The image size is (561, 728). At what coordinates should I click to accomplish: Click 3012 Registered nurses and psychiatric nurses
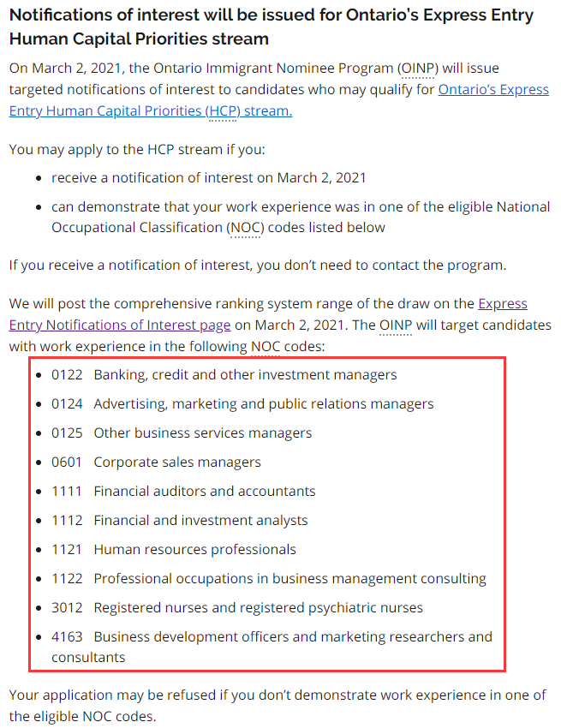click(x=236, y=608)
